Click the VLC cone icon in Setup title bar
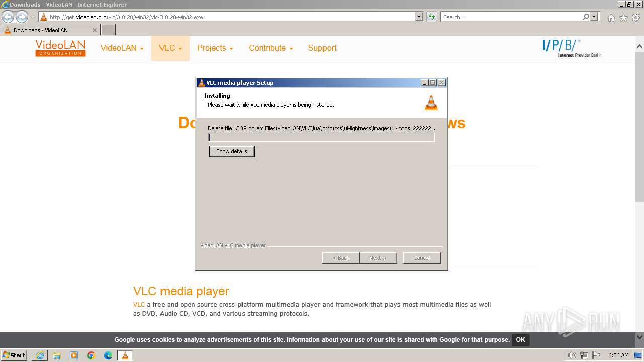The height and width of the screenshot is (362, 644). click(x=202, y=83)
